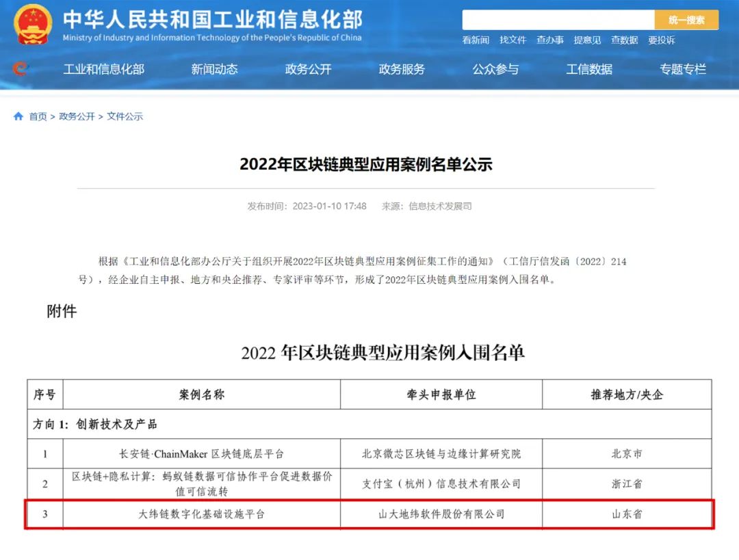Open the 政务服务 navigation menu
The width and height of the screenshot is (739, 560).
(x=402, y=69)
